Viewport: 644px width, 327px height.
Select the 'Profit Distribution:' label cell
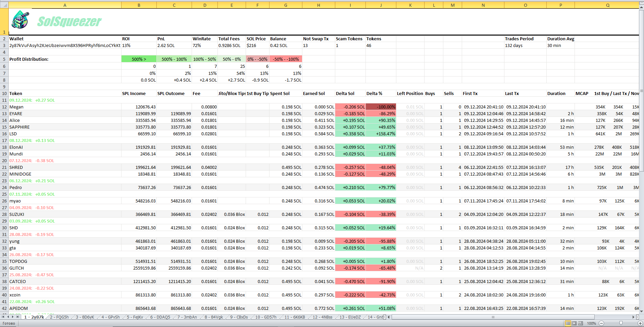point(65,59)
